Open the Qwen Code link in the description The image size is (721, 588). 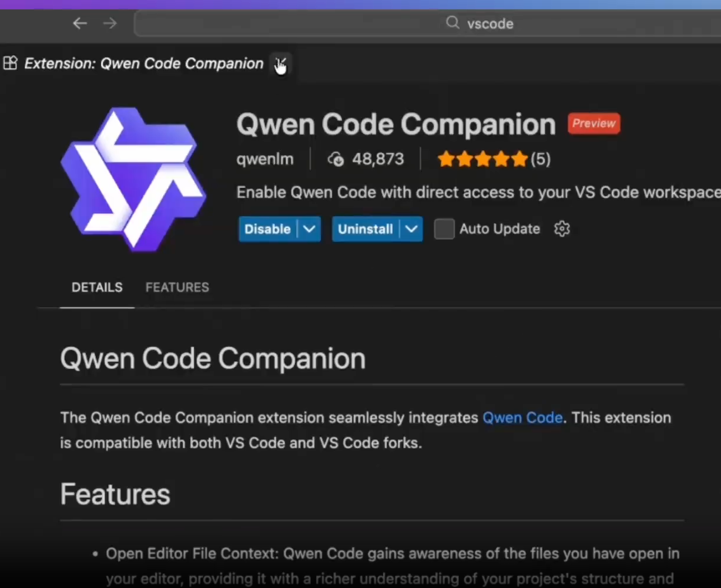tap(522, 418)
